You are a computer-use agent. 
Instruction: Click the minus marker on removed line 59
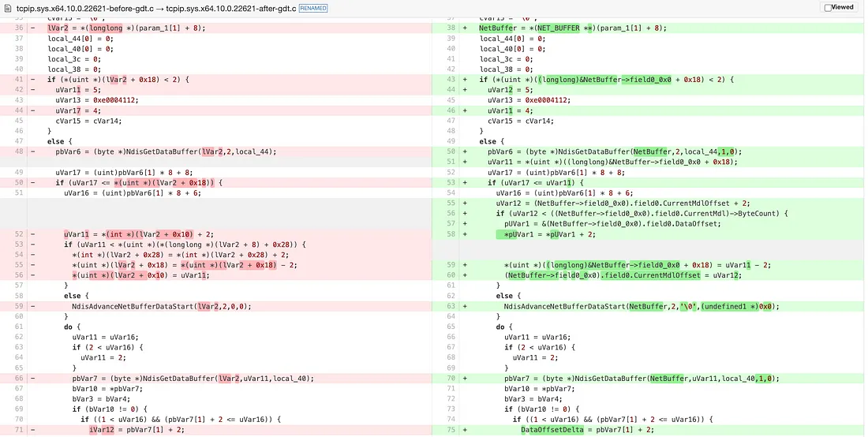32,305
